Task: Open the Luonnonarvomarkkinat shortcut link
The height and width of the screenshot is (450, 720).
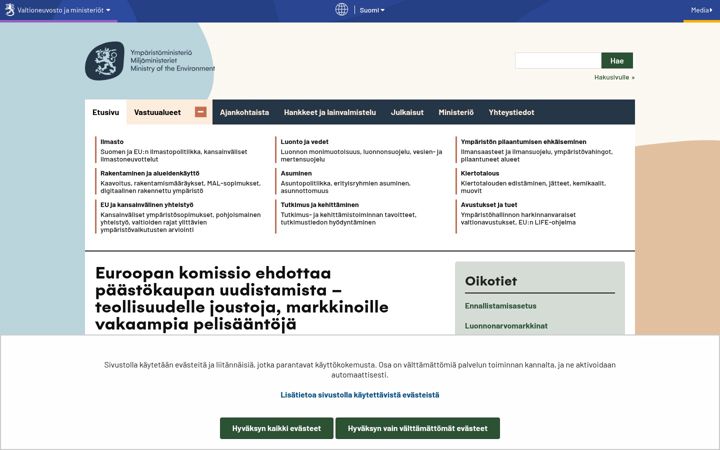Action: pyautogui.click(x=506, y=326)
